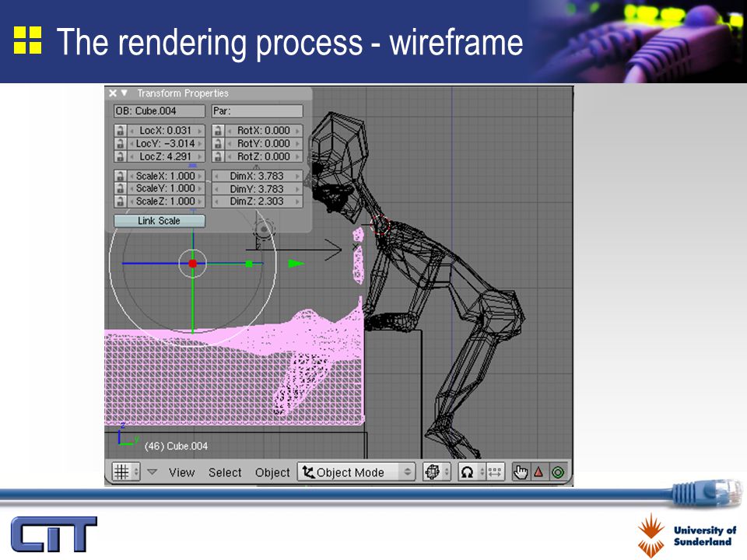Click the DimX: 3.783 value field
Viewport: 747px width, 560px height.
[257, 176]
